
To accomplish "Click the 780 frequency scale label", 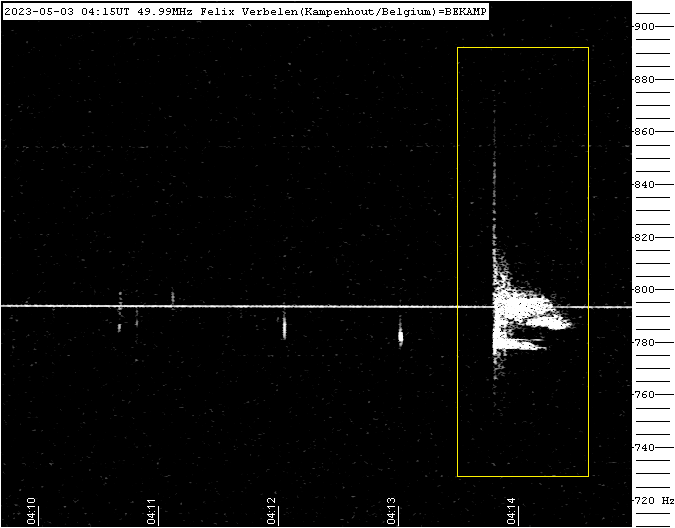I will [x=644, y=343].
